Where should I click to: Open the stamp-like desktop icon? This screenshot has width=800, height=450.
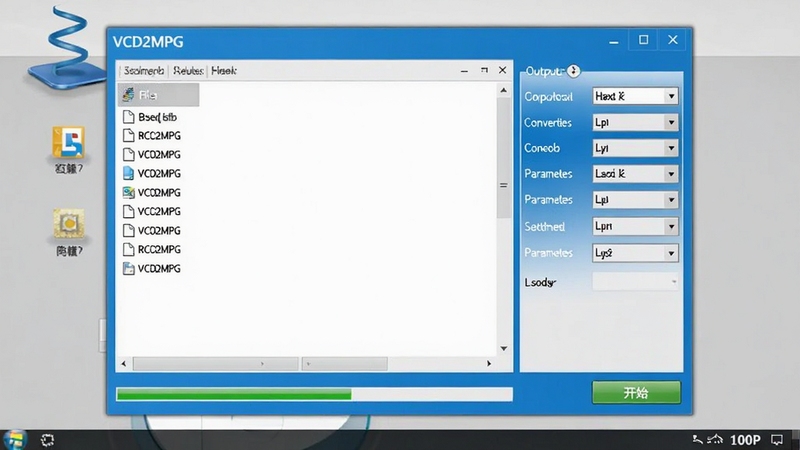coord(69,223)
